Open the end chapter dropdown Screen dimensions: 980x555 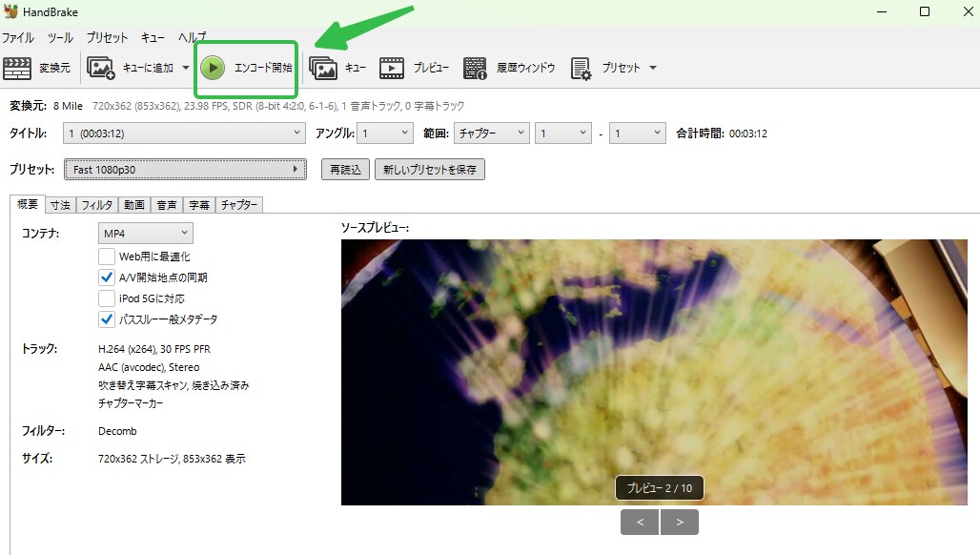point(638,134)
